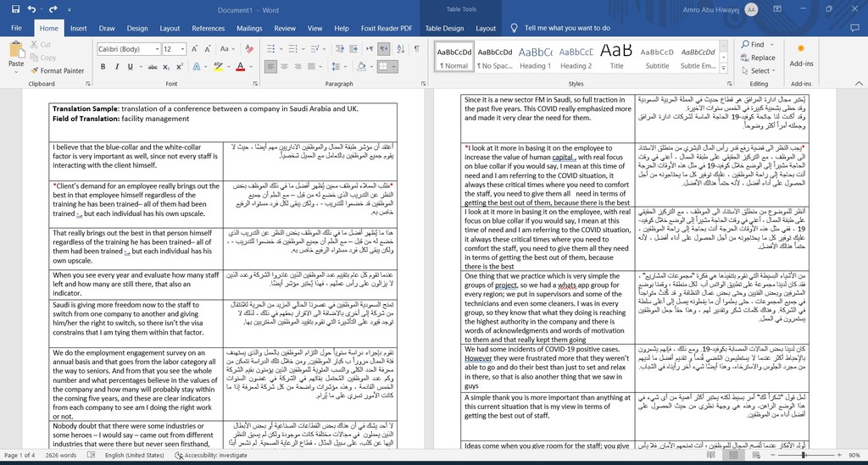
Task: Expand the Styles gallery more arrow
Action: tap(723, 69)
